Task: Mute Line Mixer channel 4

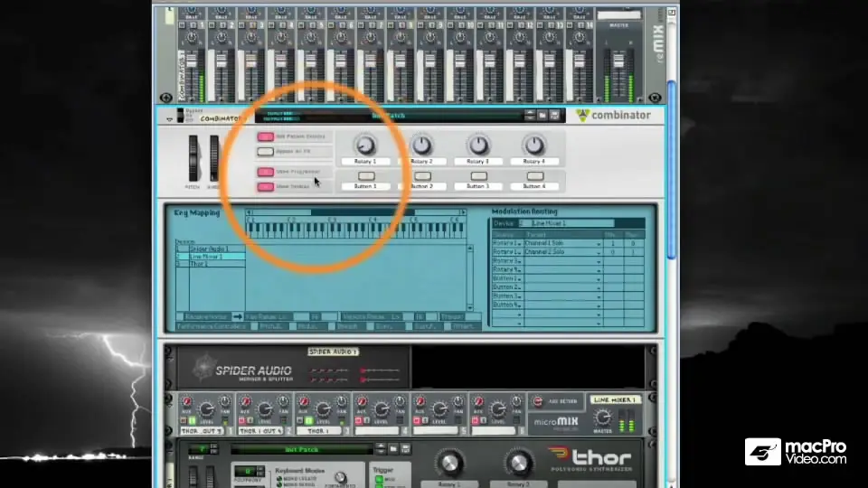Action: point(359,421)
